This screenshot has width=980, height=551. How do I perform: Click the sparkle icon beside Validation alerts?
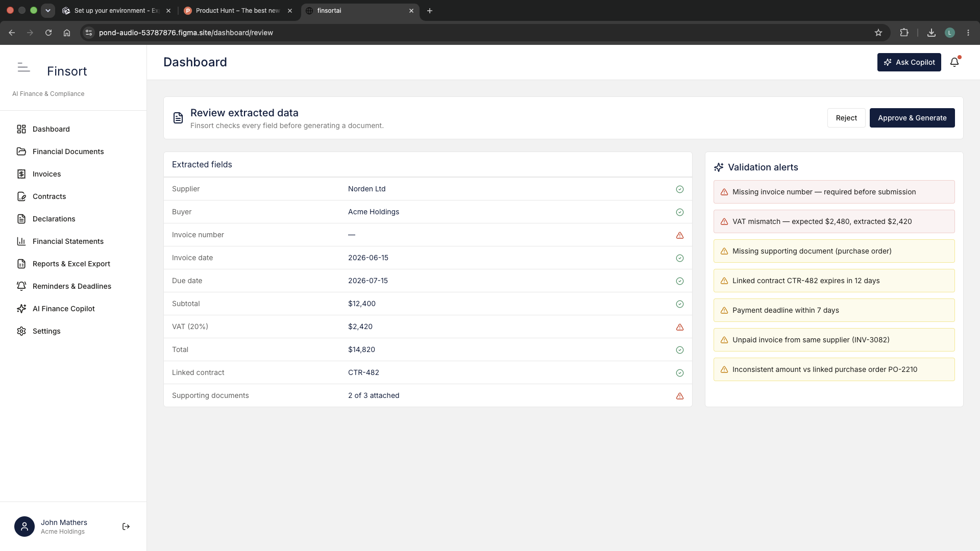point(719,167)
